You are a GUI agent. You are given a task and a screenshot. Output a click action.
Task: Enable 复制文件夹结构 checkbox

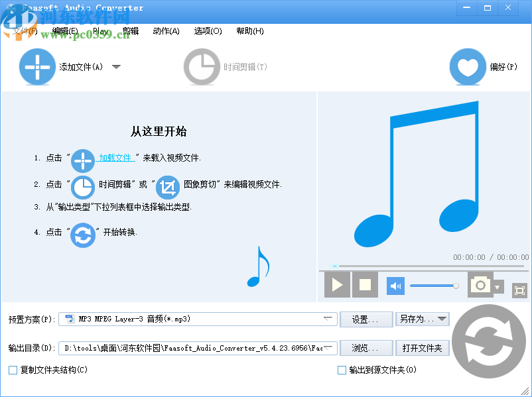[x=11, y=370]
